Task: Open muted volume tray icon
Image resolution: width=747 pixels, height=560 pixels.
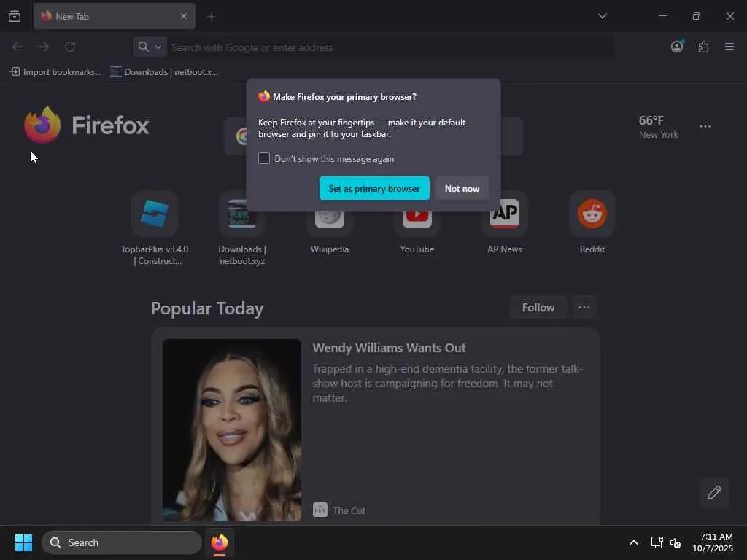Action: tap(676, 542)
